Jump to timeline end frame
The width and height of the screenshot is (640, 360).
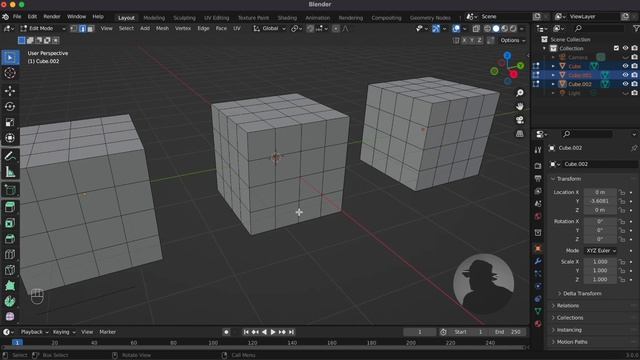pos(291,332)
